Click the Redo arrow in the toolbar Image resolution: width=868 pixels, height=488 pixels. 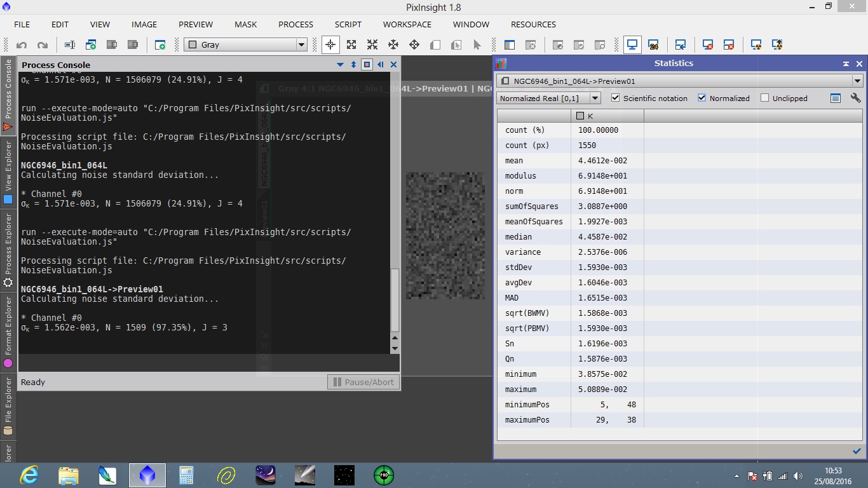(43, 44)
